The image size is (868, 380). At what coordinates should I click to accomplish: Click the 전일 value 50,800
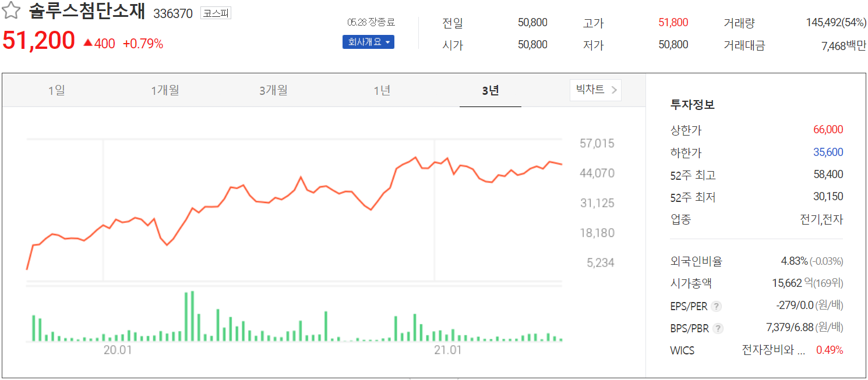tap(532, 23)
